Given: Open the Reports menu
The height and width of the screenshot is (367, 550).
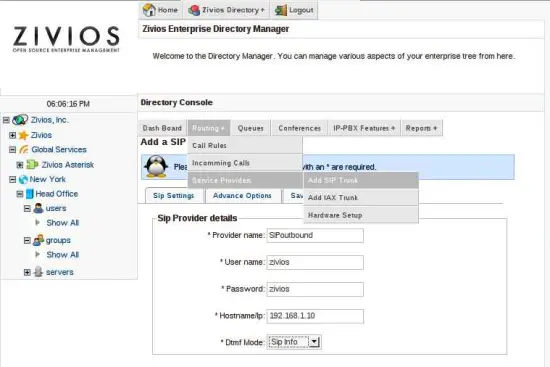Looking at the screenshot, I should tap(421, 128).
